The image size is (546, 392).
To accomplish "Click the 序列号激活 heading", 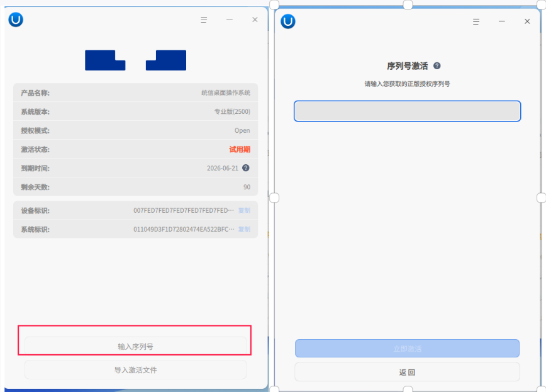I will pyautogui.click(x=408, y=66).
